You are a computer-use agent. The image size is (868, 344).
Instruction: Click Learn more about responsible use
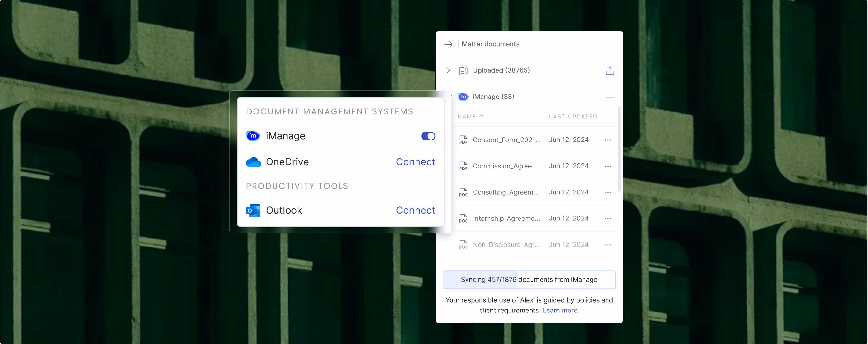click(560, 310)
